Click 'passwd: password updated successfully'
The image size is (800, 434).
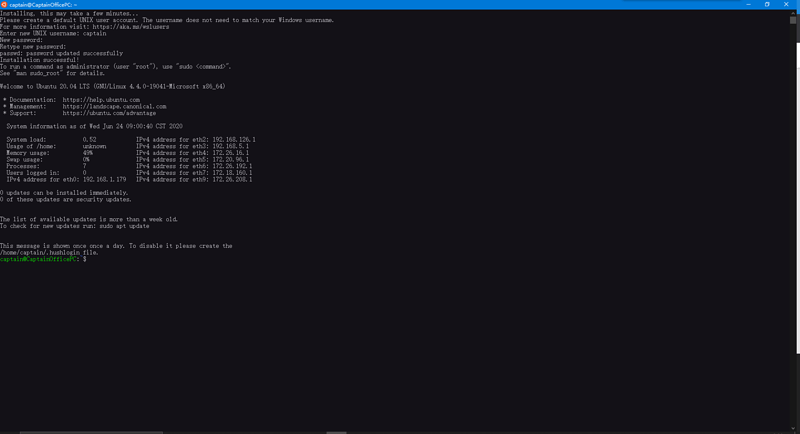pyautogui.click(x=61, y=54)
